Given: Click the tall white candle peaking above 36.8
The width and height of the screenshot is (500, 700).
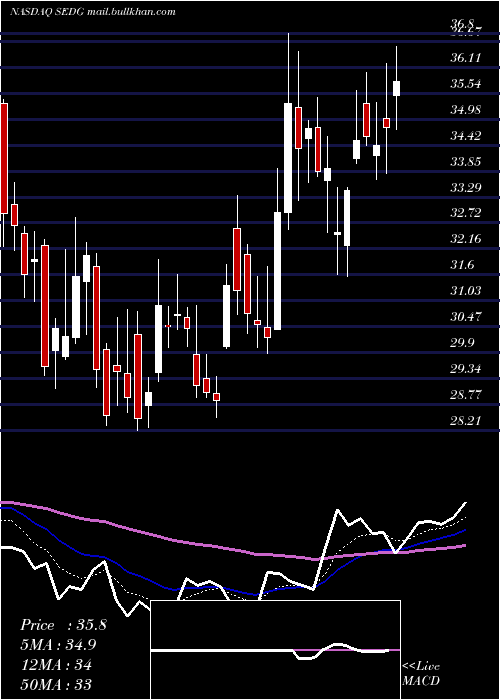Looking at the screenshot, I should click(x=288, y=158).
